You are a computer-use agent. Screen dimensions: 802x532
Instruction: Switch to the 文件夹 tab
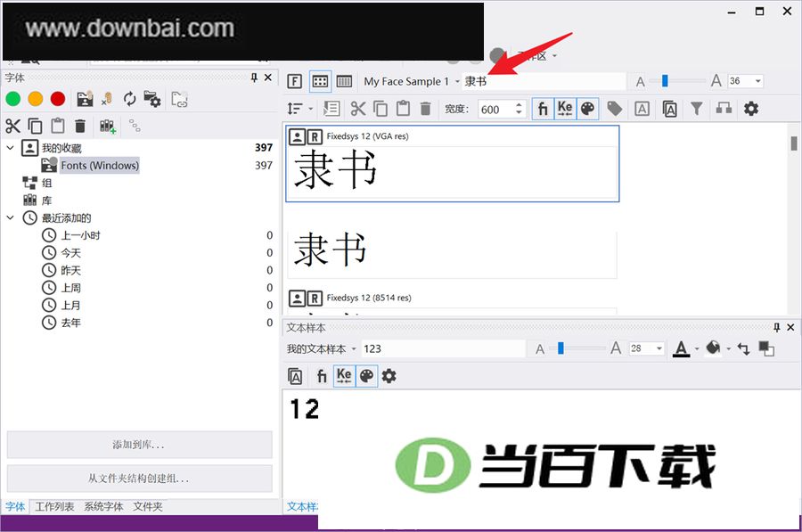(147, 506)
